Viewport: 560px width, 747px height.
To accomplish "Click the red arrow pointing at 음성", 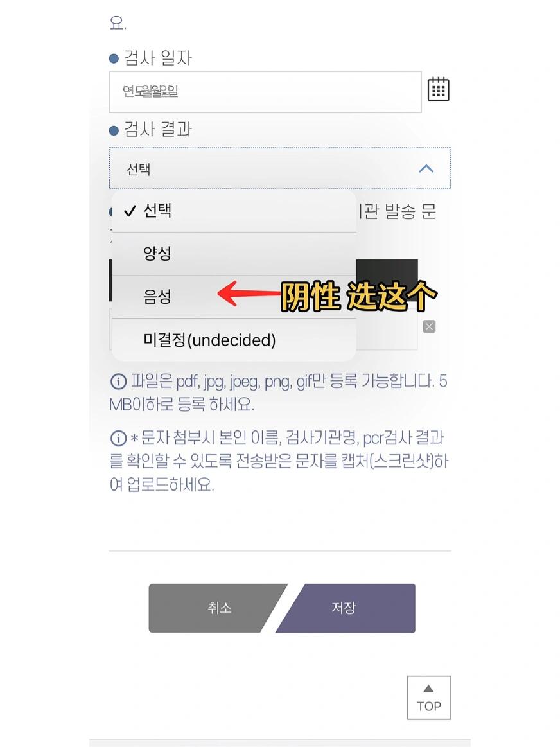I will click(250, 294).
